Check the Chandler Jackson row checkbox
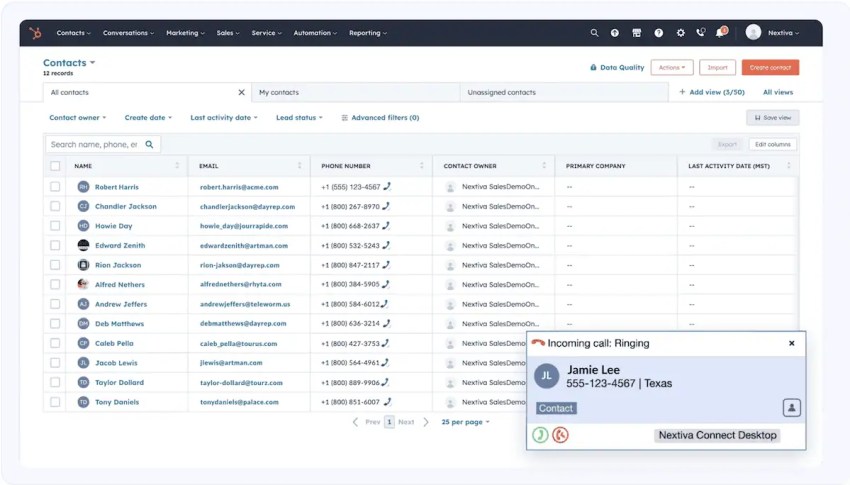Image resolution: width=850 pixels, height=485 pixels. point(55,206)
